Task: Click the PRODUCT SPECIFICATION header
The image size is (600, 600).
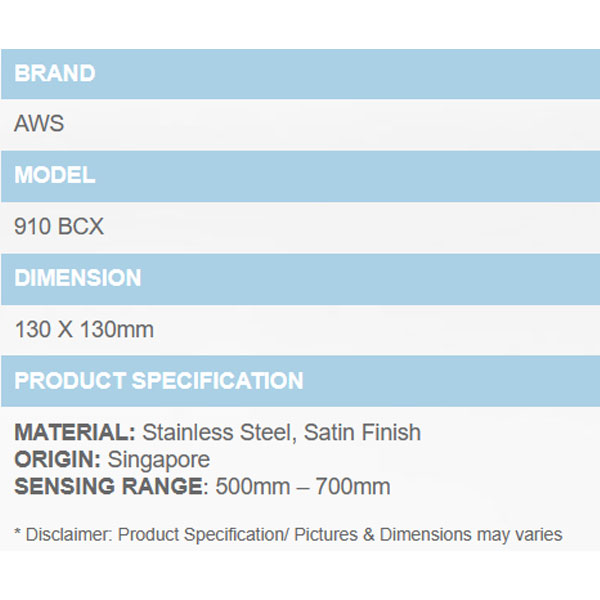Action: point(158,381)
